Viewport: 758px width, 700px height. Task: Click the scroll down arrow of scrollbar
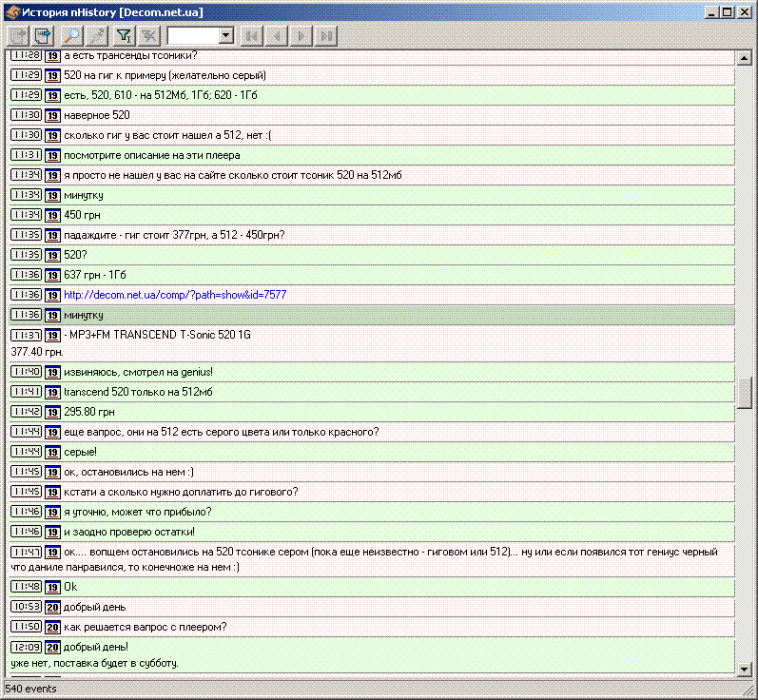click(x=745, y=670)
